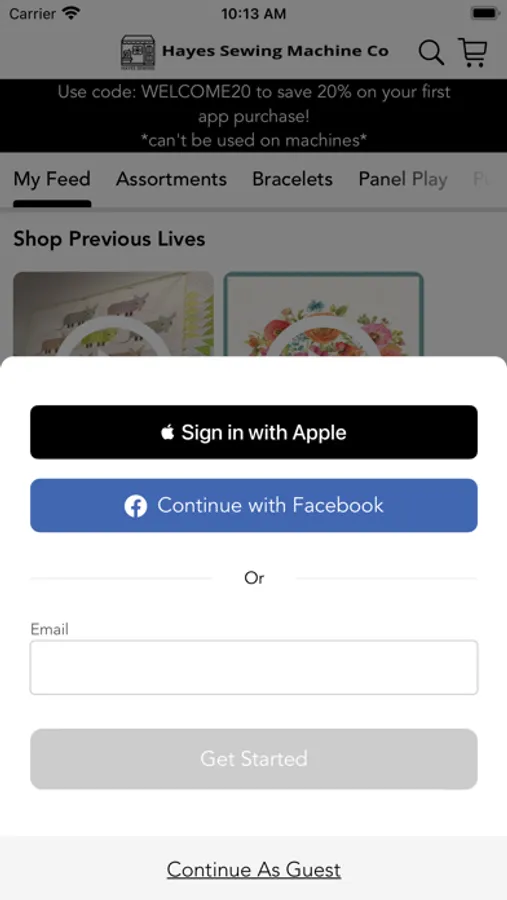The height and width of the screenshot is (900, 507).
Task: Click the Get Started button
Action: tap(254, 759)
